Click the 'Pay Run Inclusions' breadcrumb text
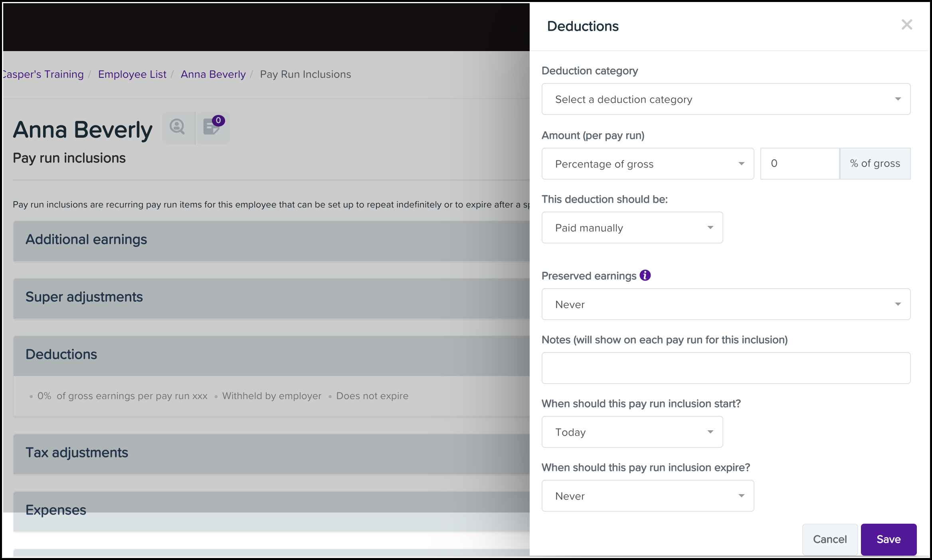Screen dimensions: 932x560 pos(305,74)
